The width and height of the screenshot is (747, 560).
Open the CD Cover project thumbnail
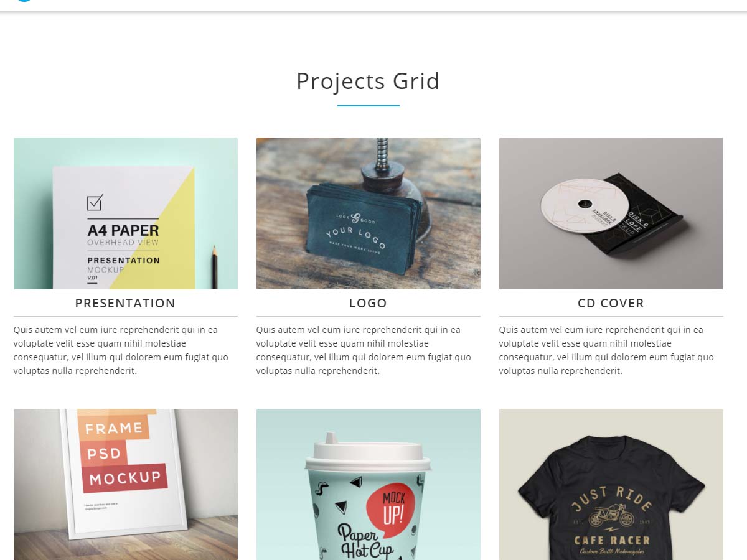coord(611,213)
